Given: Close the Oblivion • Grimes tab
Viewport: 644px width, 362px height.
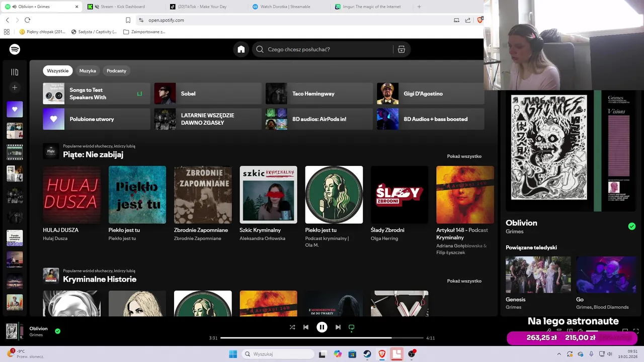Looking at the screenshot, I should [76, 7].
